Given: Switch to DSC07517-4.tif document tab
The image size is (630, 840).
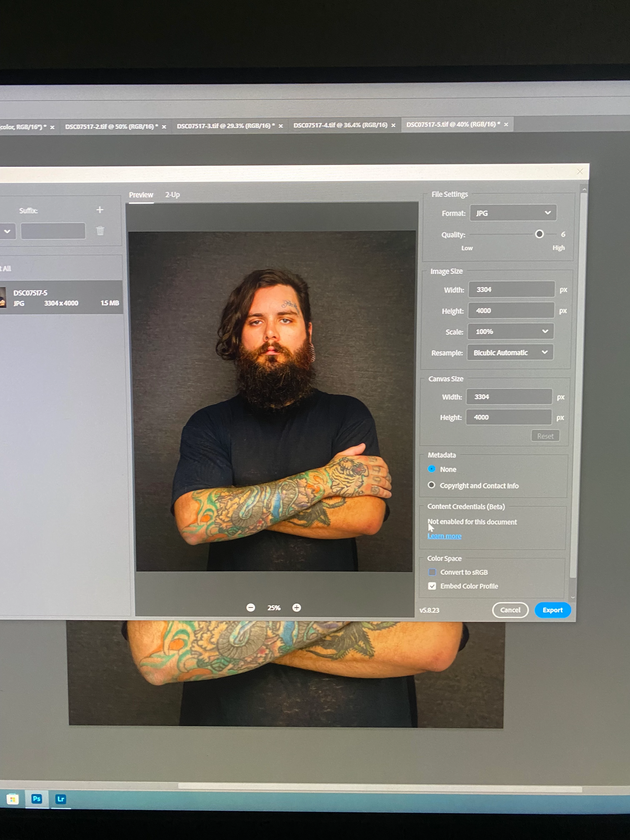Looking at the screenshot, I should point(340,125).
